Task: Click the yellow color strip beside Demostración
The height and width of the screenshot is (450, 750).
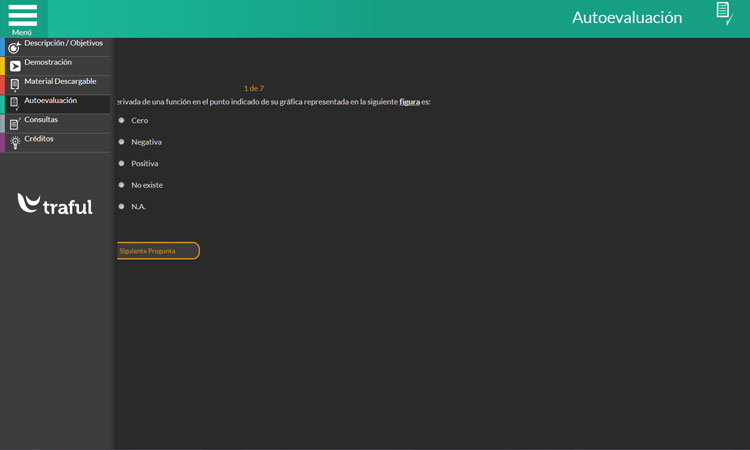Action: [x=2, y=66]
